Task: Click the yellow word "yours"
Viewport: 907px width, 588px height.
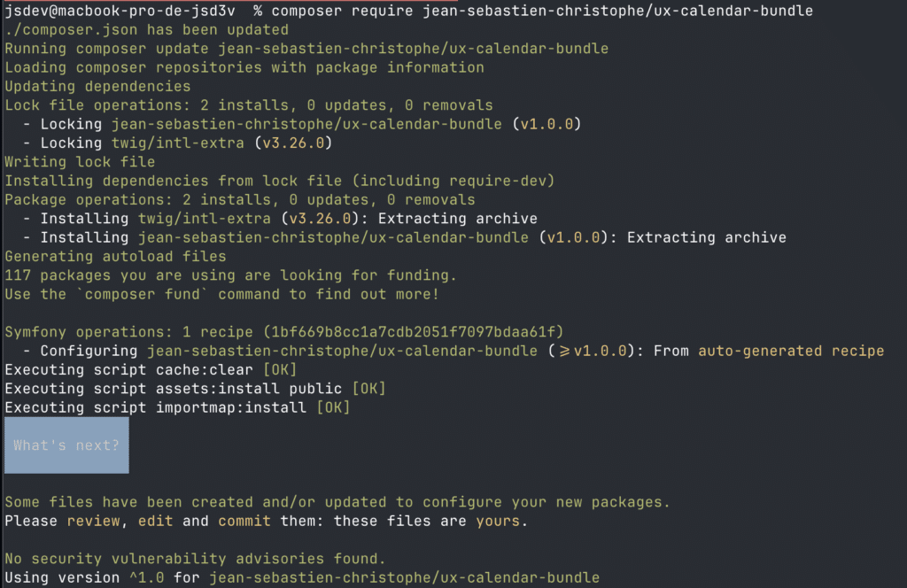Action: point(498,521)
